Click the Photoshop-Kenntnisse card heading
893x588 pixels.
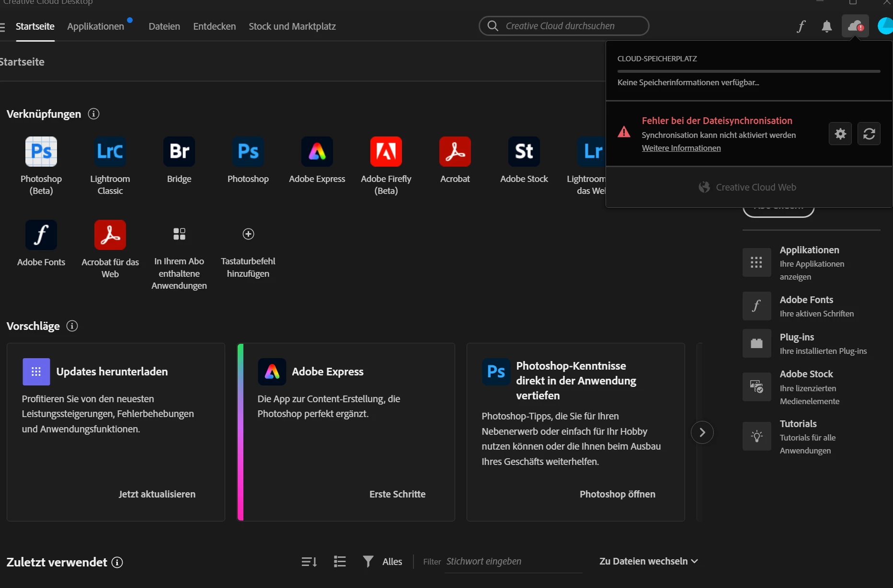[576, 381]
